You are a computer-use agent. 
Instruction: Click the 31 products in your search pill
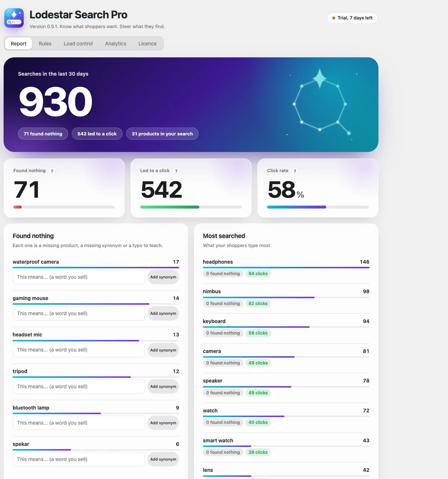[x=162, y=134]
